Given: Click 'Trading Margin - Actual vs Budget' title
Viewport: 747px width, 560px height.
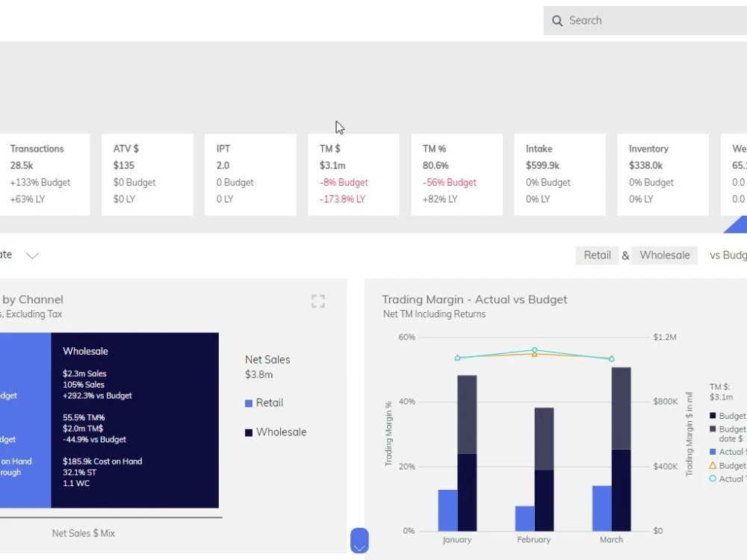Looking at the screenshot, I should [474, 299].
